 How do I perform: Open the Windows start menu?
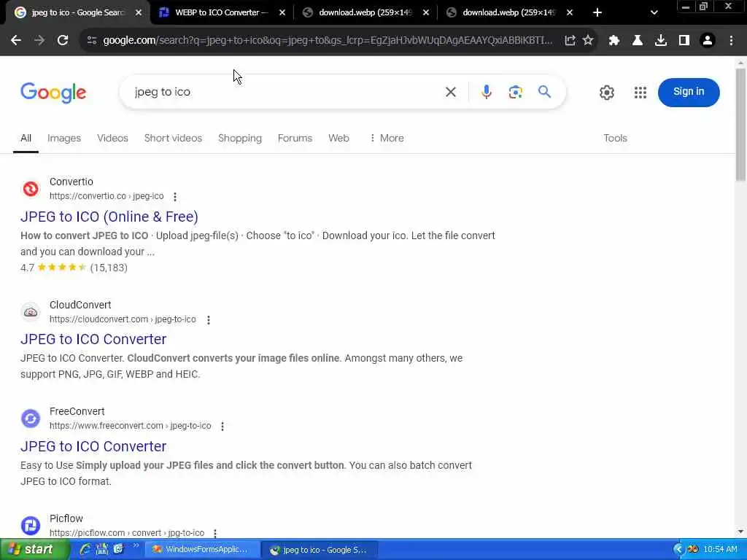pos(35,550)
